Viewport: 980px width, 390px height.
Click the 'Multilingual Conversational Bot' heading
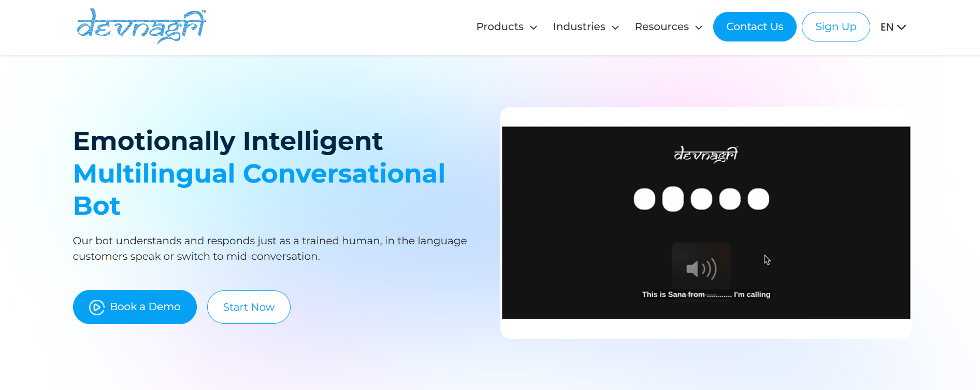pos(259,189)
